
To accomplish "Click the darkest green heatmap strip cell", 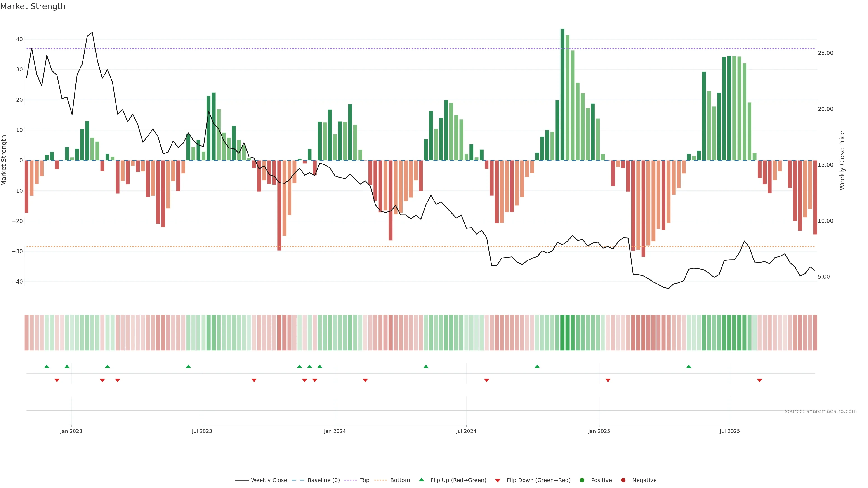I will (562, 333).
